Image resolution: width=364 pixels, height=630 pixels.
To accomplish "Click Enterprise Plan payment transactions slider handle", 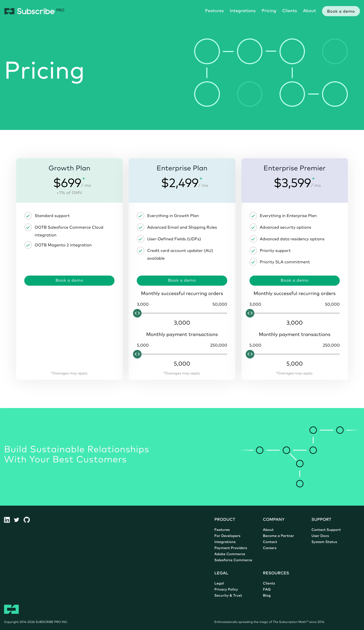I will 137,354.
